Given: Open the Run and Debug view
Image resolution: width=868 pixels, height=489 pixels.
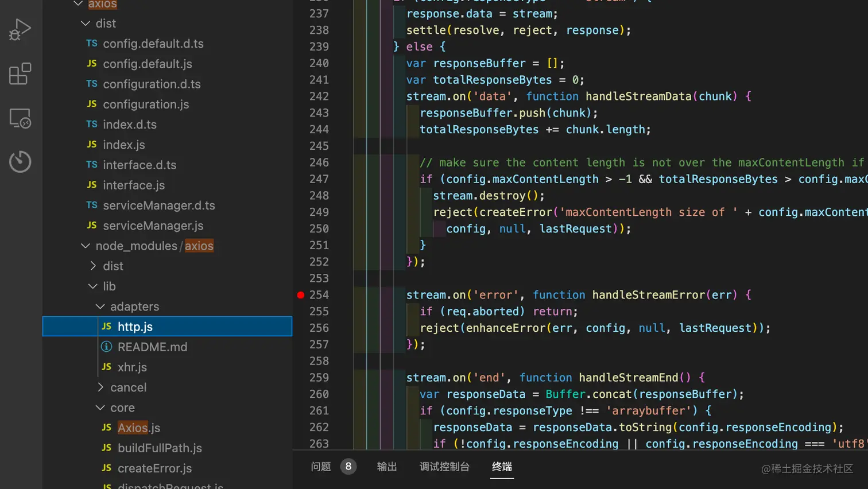Looking at the screenshot, I should (20, 30).
